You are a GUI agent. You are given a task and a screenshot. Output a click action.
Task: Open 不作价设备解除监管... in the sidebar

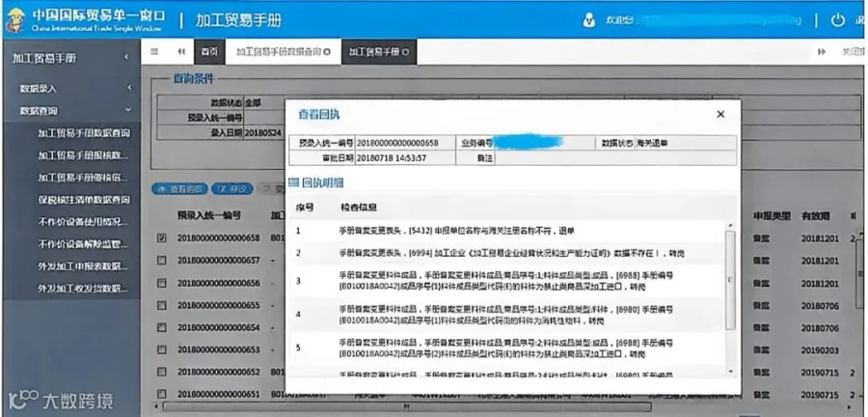click(83, 244)
